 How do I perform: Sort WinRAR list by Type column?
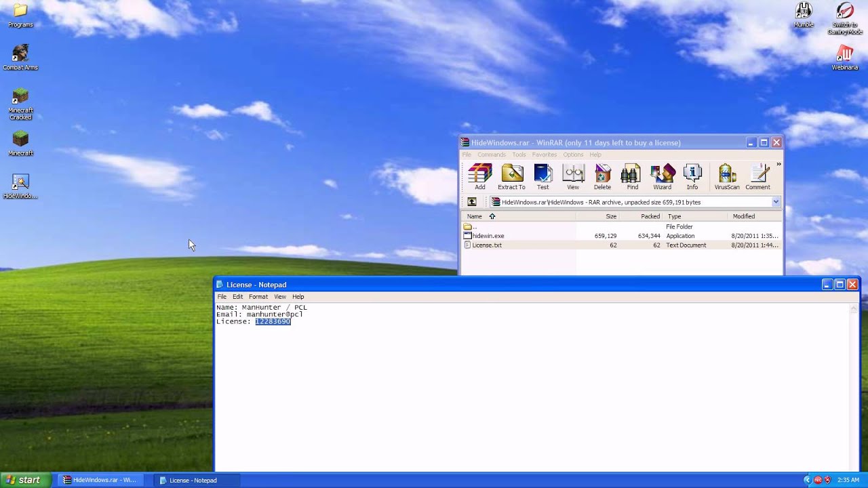coord(695,216)
